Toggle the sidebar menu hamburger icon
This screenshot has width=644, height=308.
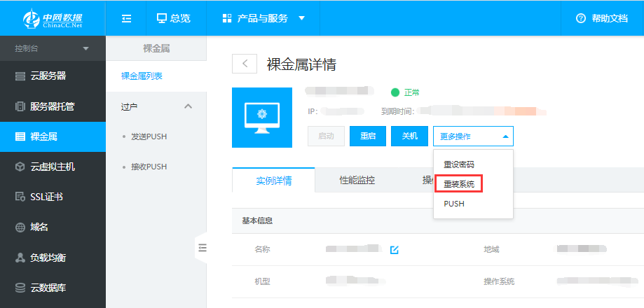127,18
